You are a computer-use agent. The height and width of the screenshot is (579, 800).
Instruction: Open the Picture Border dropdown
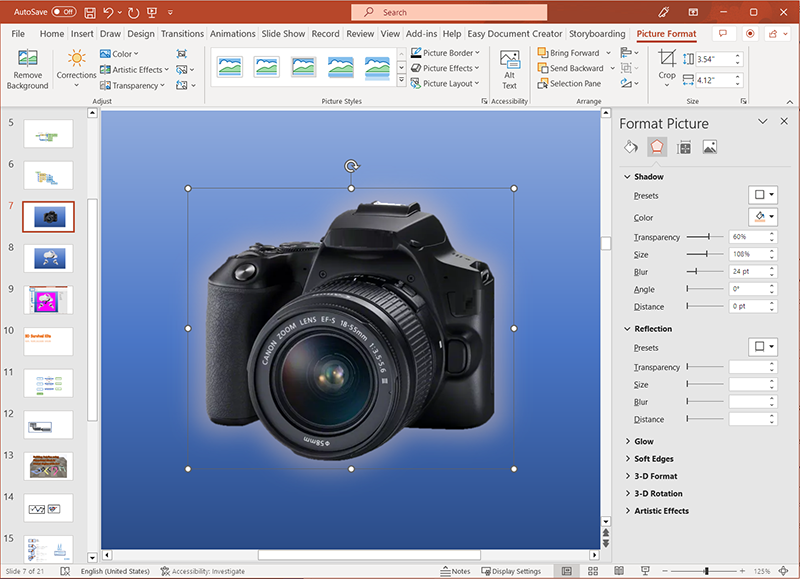coord(445,53)
